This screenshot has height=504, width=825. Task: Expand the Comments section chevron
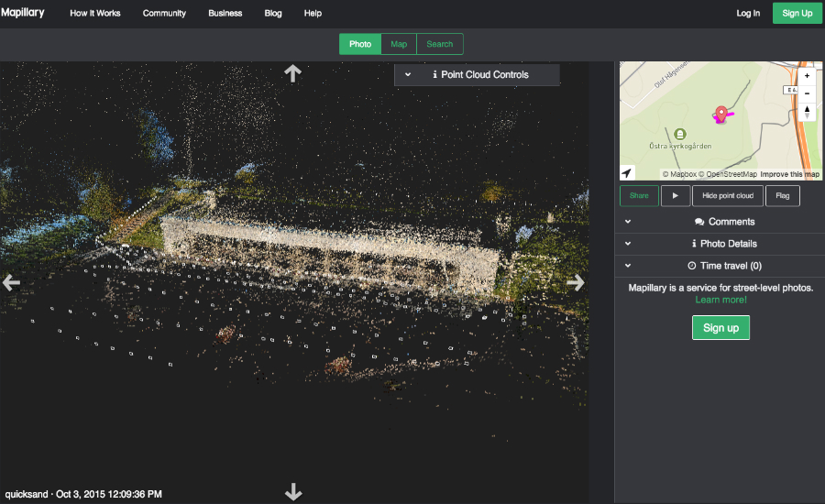[628, 222]
